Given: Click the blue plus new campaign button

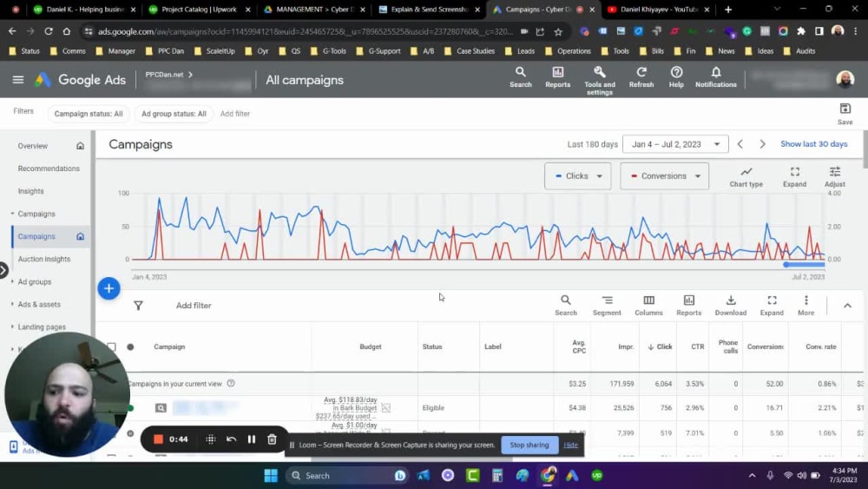Looking at the screenshot, I should 109,288.
